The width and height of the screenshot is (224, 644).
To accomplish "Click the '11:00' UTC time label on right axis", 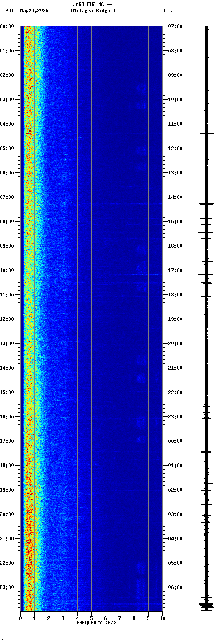I will click(x=175, y=124).
